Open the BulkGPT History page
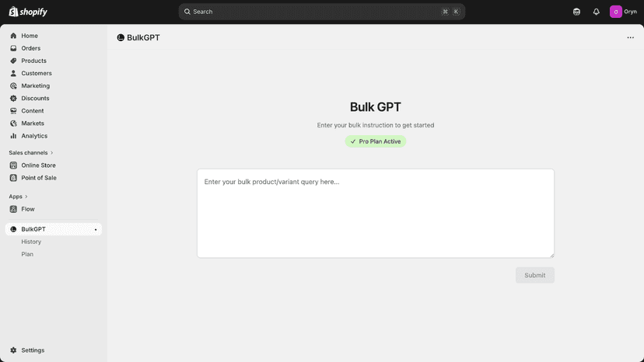 coord(31,242)
